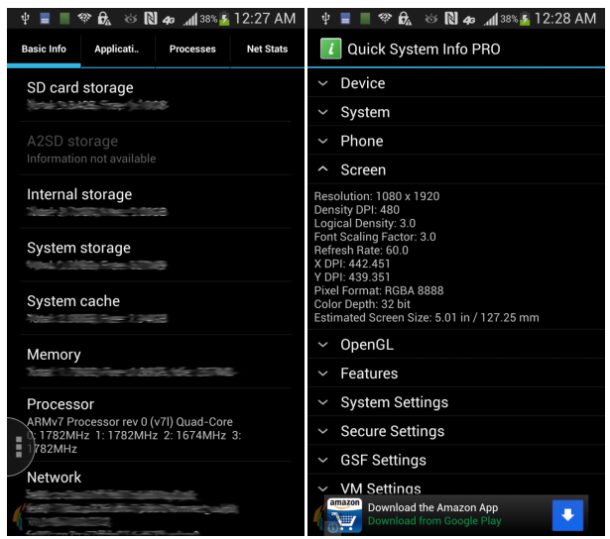Tap the Quick System Info PRO app icon
This screenshot has height=539, width=610.
click(329, 49)
